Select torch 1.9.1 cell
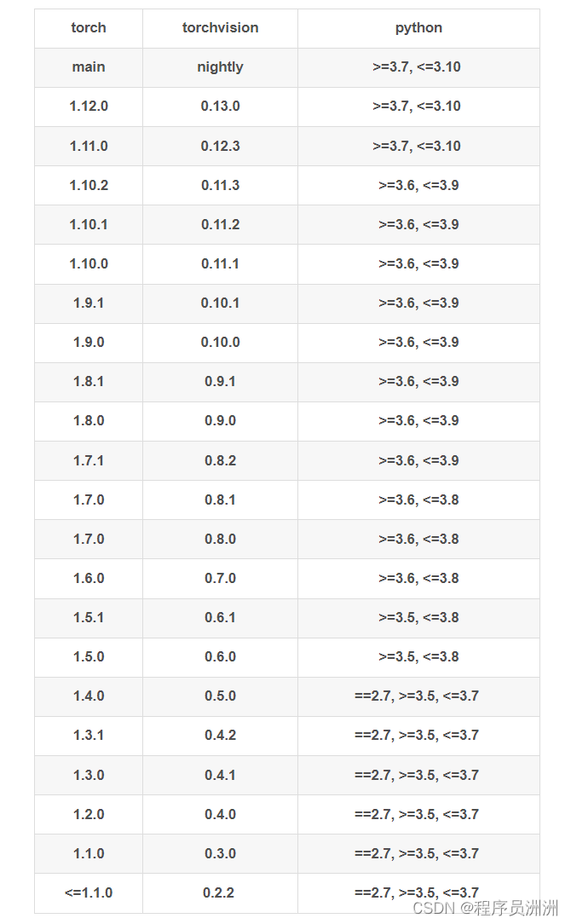The width and height of the screenshot is (571, 924). point(89,303)
